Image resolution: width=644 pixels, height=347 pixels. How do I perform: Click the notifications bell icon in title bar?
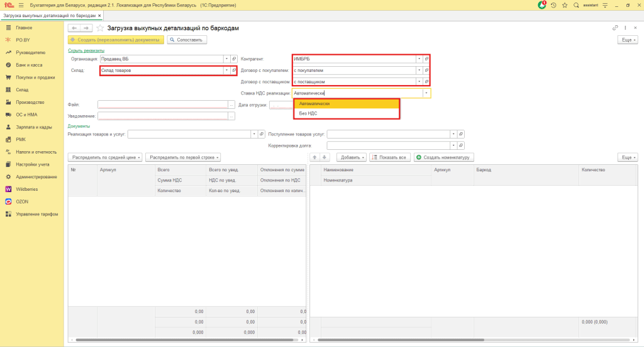542,5
